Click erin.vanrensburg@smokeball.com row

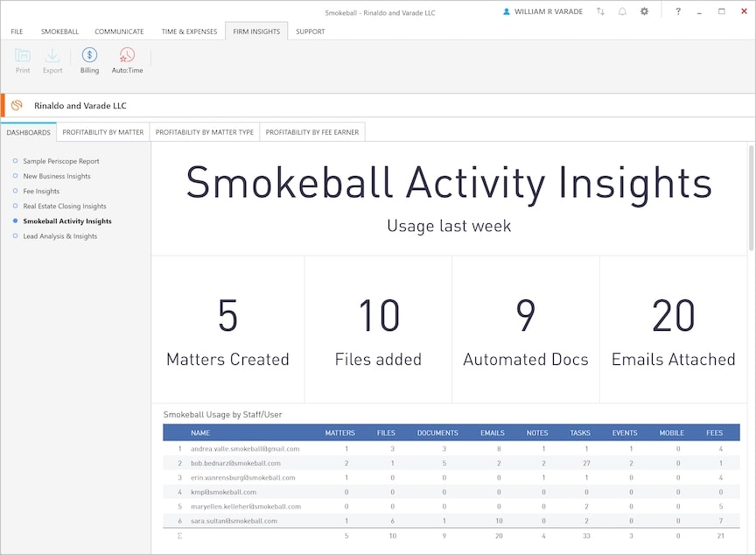tap(451, 477)
